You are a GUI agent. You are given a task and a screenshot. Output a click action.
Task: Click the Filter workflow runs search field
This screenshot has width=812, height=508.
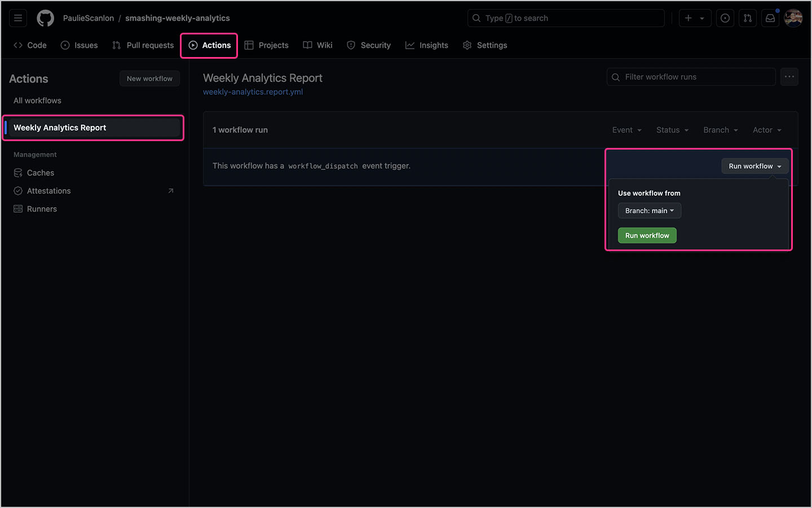pos(691,77)
